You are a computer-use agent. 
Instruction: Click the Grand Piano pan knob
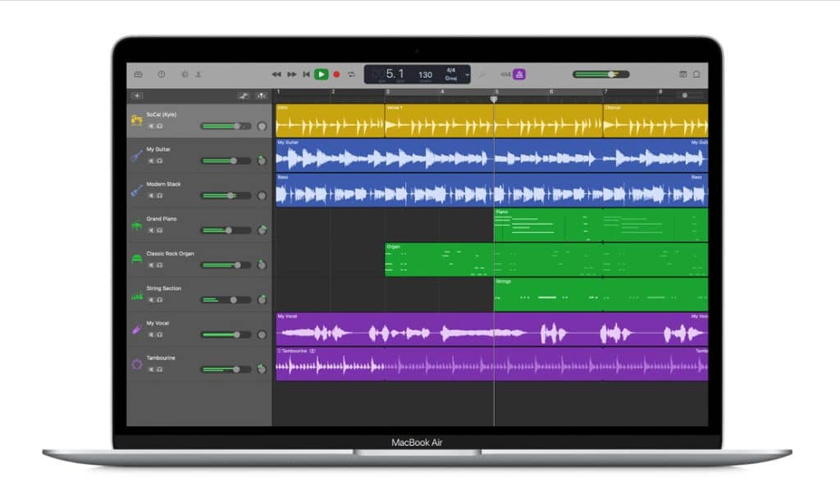tap(262, 230)
